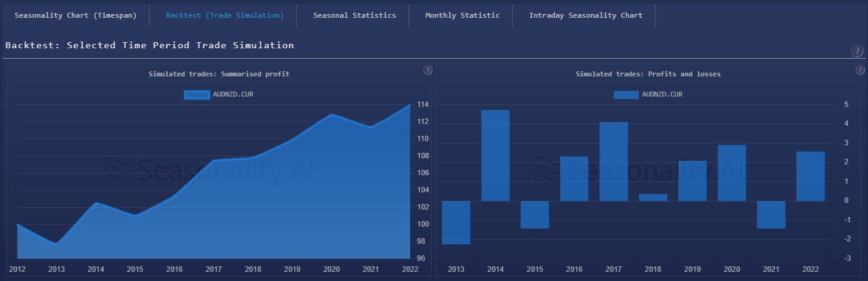The height and width of the screenshot is (281, 868).
Task: Select the 2021 loss bar
Action: coord(771,214)
